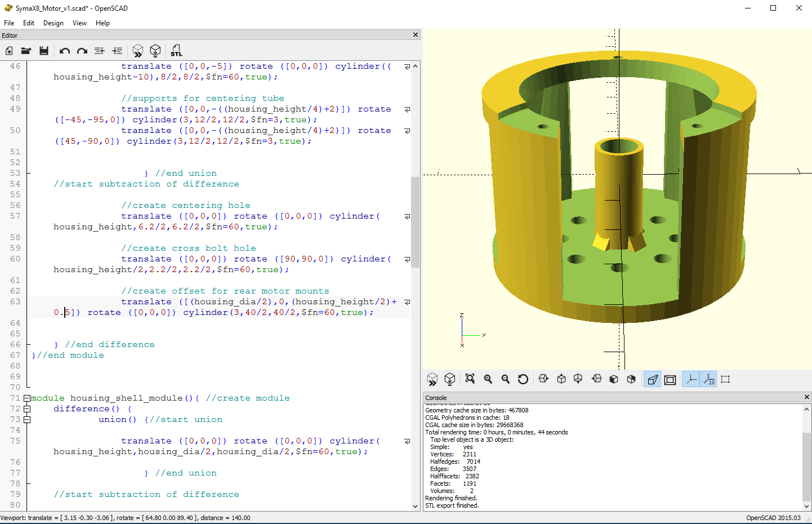The image size is (812, 524).
Task: Maximize the OpenSCAD window
Action: tap(773, 8)
